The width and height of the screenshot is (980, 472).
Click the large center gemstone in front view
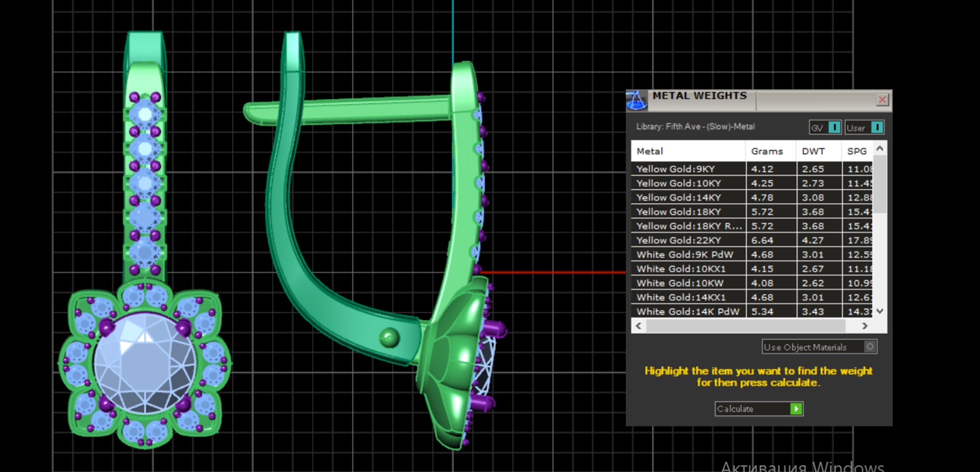tap(145, 363)
